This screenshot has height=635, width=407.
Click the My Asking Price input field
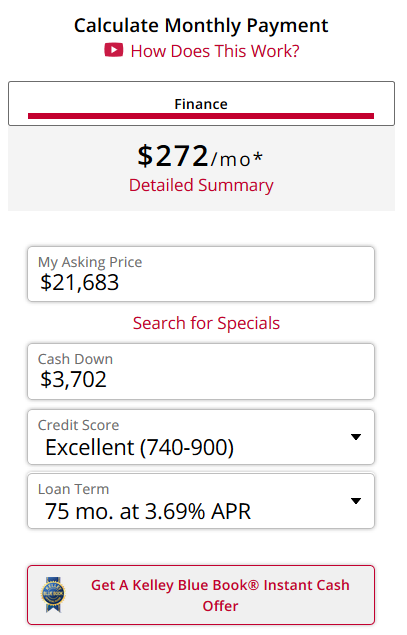201,274
